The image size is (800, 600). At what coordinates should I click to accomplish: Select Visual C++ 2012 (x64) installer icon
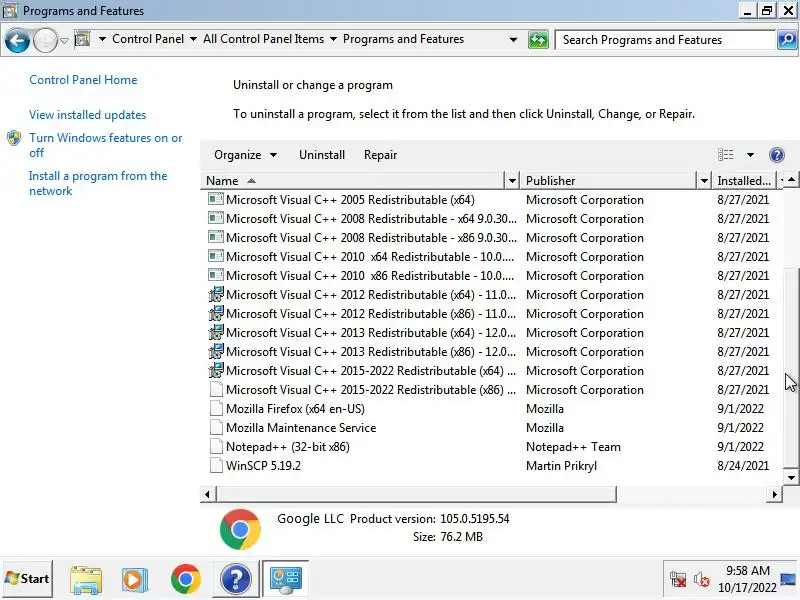[x=216, y=294]
